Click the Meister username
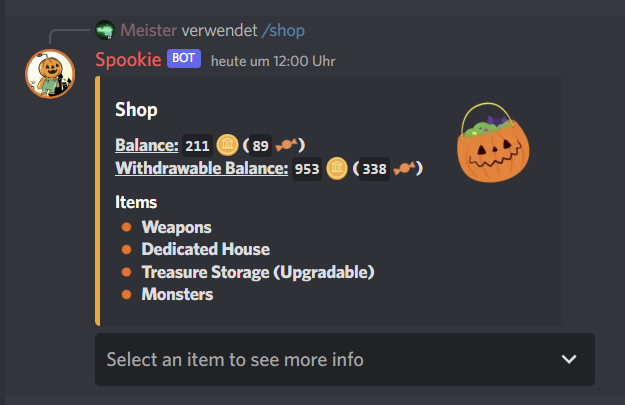Image resolution: width=625 pixels, height=405 pixels. (x=149, y=30)
